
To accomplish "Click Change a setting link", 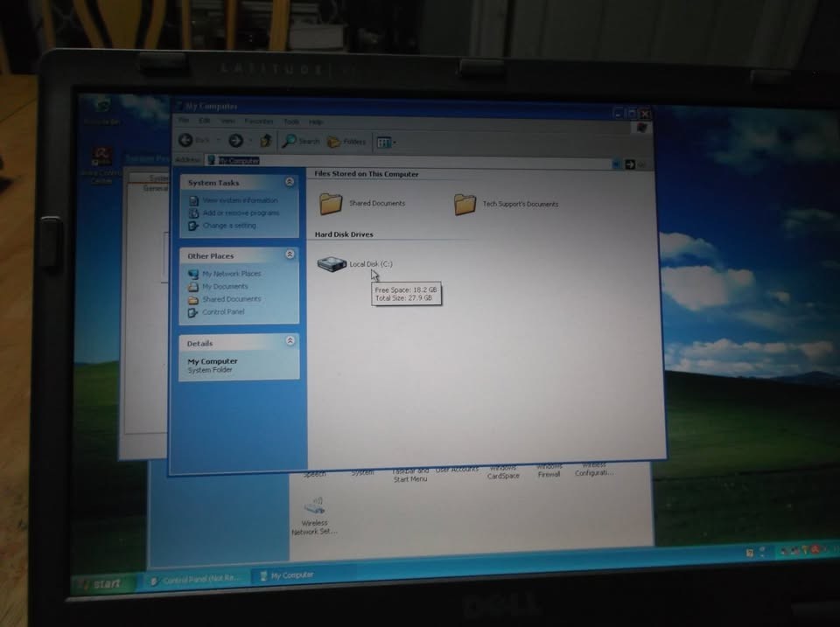I will (229, 226).
